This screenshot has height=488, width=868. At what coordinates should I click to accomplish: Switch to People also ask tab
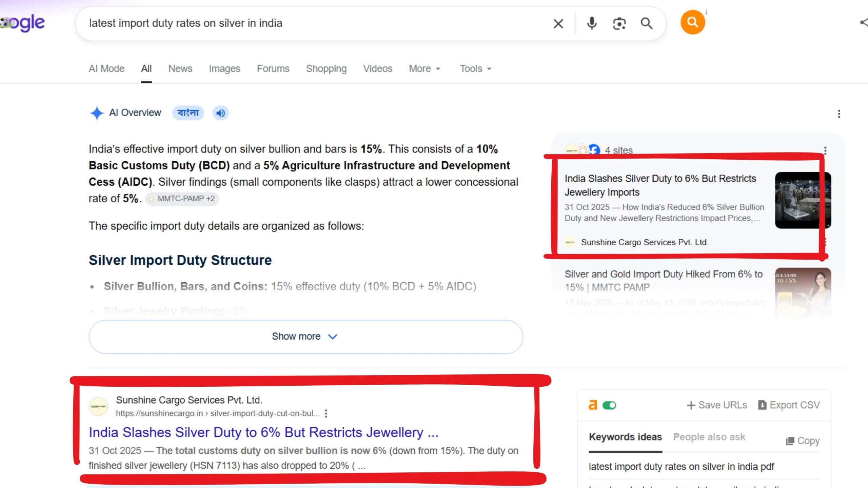tap(709, 437)
